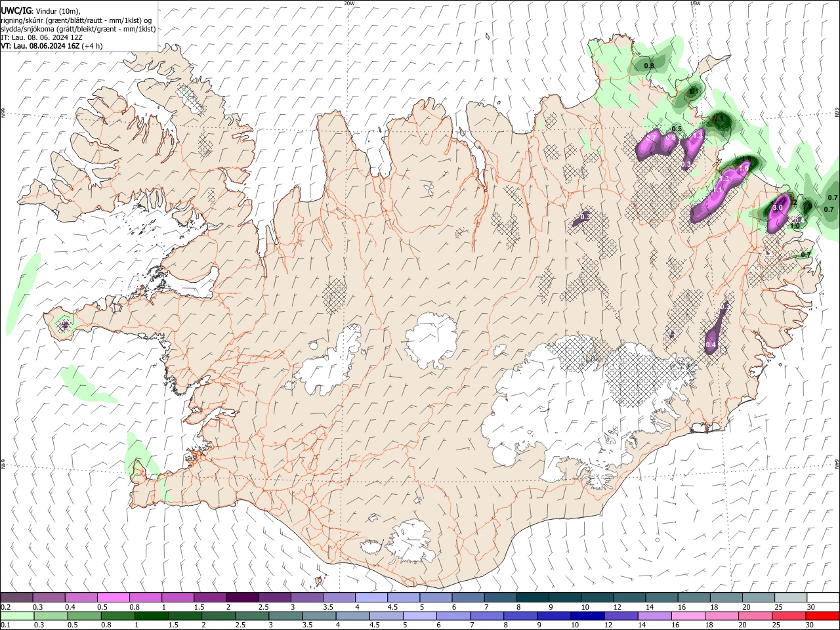Click the white '3.0' snowfall value
This screenshot has width=840, height=630.
coord(778,208)
